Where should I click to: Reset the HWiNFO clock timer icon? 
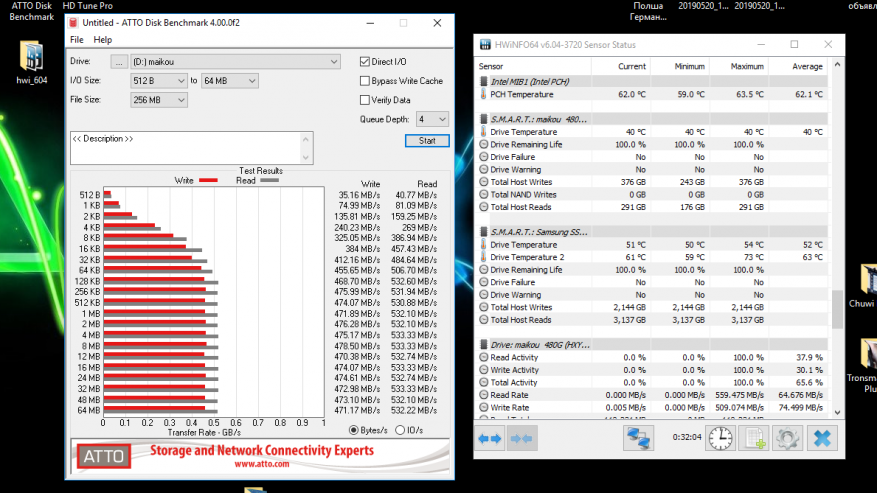point(720,438)
